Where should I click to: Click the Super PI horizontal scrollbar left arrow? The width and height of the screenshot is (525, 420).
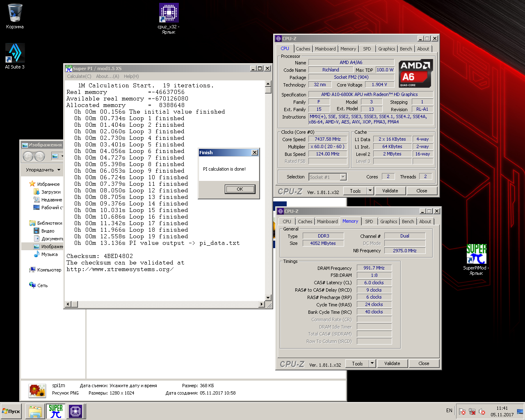pos(68,304)
